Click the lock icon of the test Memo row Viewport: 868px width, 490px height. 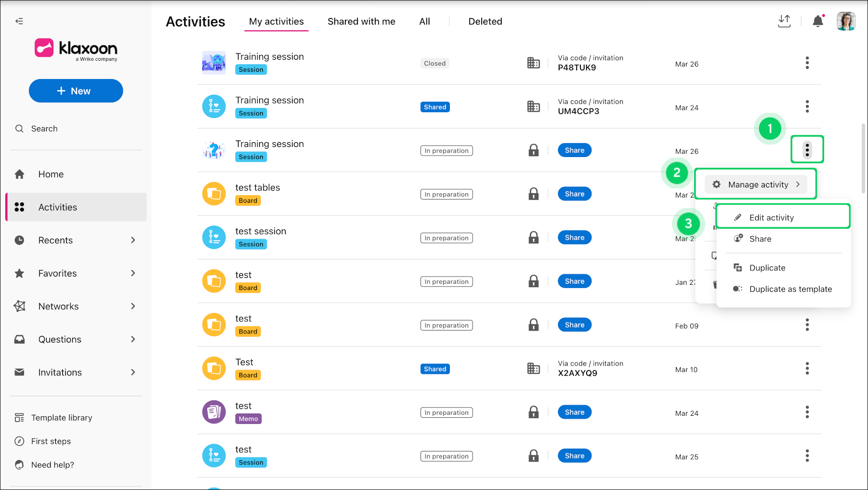(534, 412)
